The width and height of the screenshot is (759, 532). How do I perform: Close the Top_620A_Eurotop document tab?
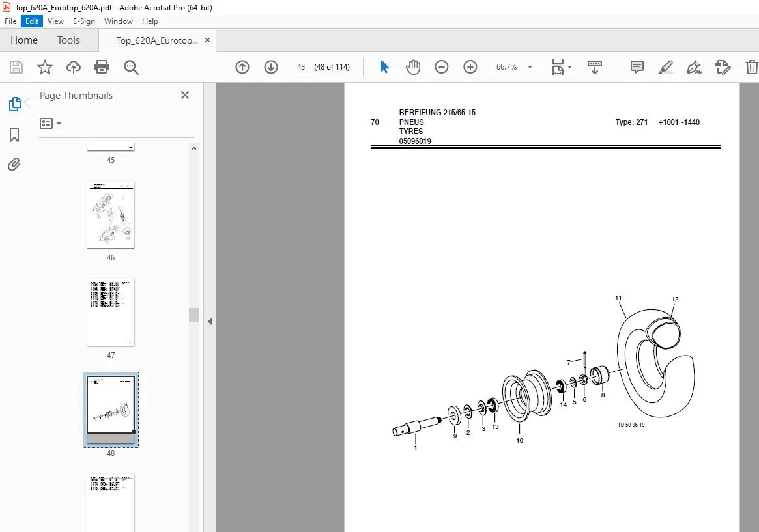coord(208,40)
